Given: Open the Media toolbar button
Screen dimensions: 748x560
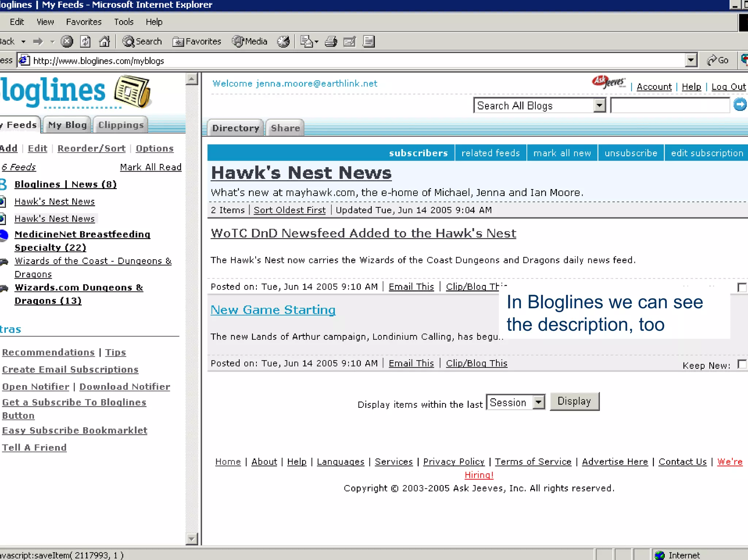Looking at the screenshot, I should click(x=250, y=42).
